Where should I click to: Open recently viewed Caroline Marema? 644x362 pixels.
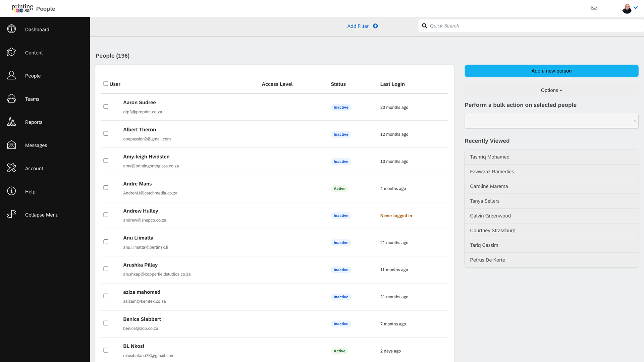551,186
